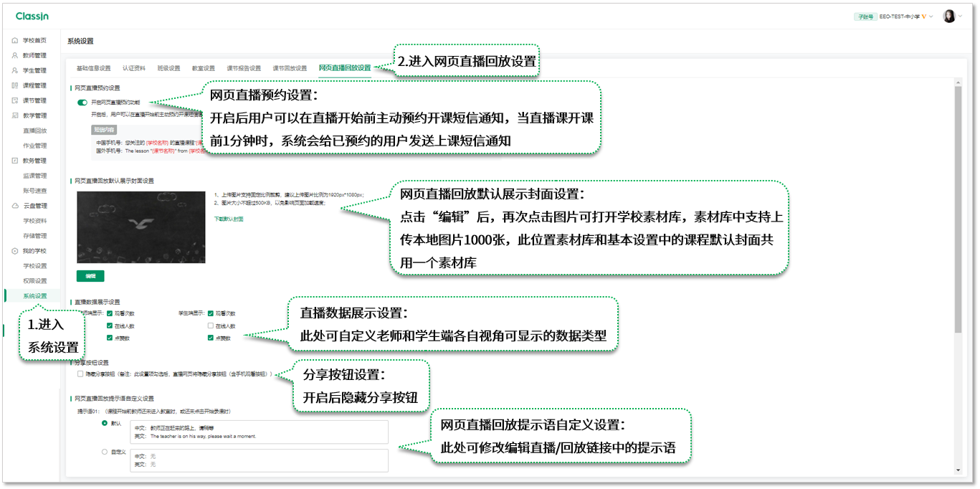Open 直播回放 in the sidebar
The image size is (980, 489).
[34, 130]
